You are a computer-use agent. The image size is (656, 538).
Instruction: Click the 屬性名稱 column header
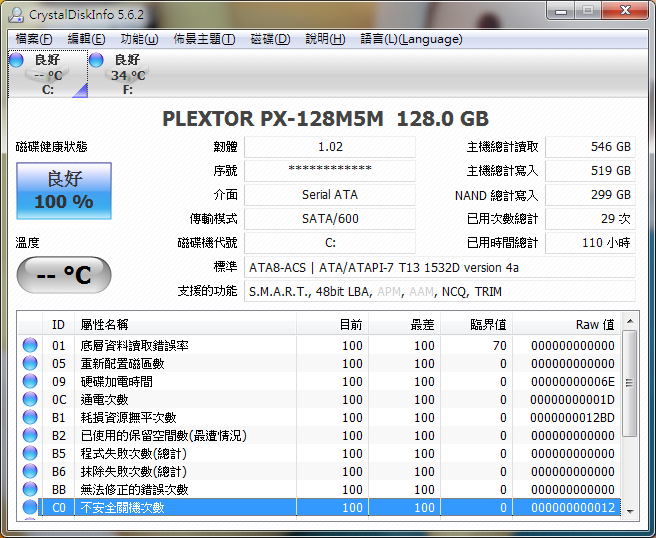(x=186, y=324)
